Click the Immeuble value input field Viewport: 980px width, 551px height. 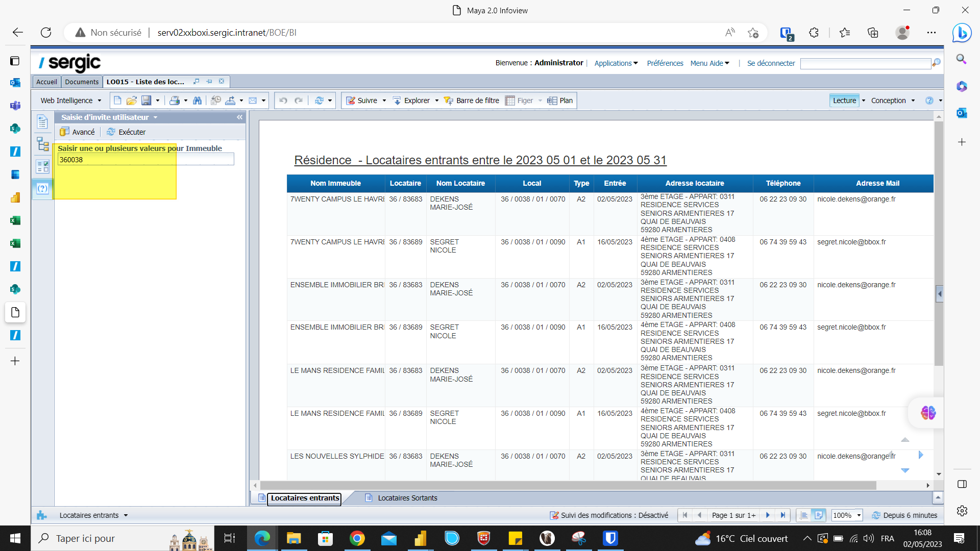[x=145, y=160]
